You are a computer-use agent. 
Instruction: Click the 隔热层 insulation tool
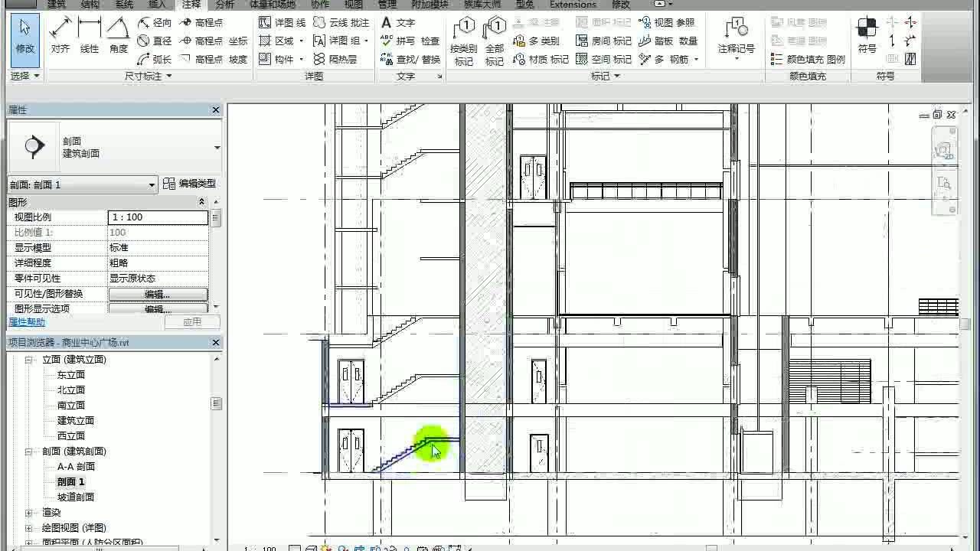pos(335,59)
